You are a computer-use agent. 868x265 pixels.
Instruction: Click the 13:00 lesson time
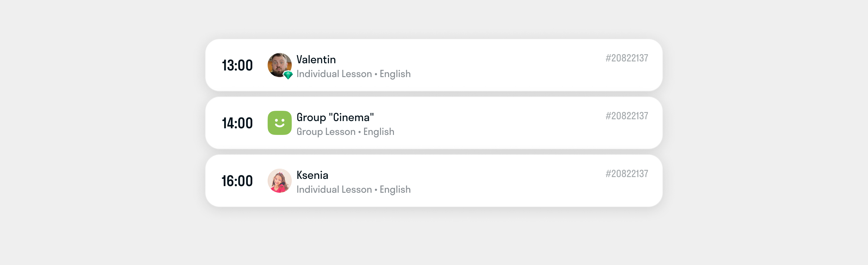(237, 65)
